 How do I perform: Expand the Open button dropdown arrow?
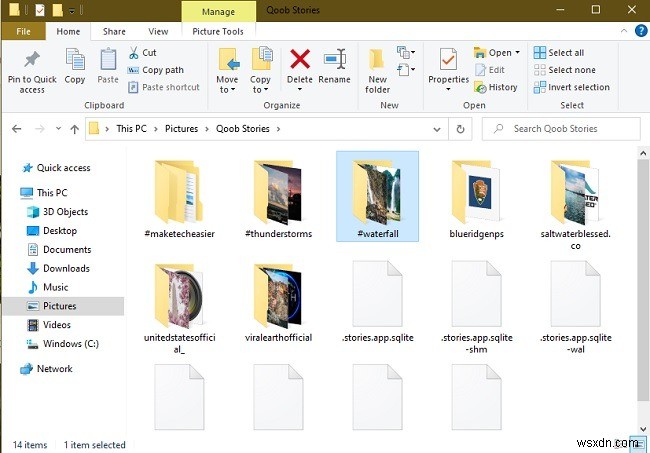click(517, 53)
